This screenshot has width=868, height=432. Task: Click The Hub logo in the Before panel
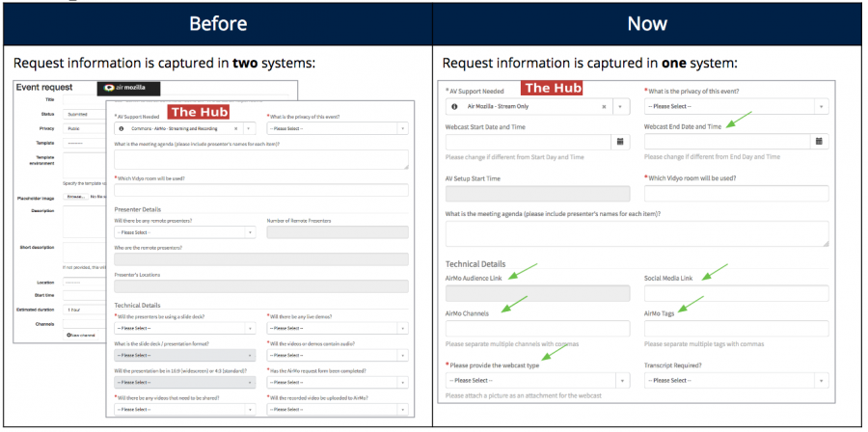tap(200, 111)
